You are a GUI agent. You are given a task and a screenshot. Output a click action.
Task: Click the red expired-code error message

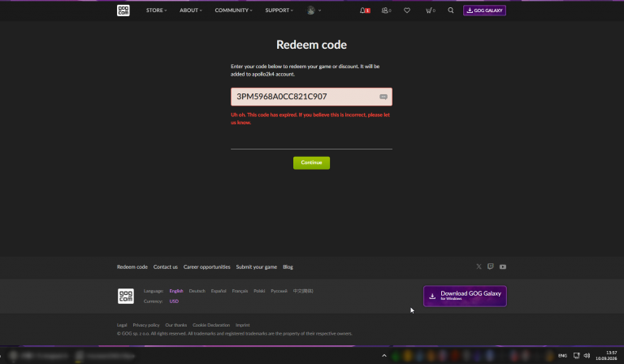click(310, 119)
